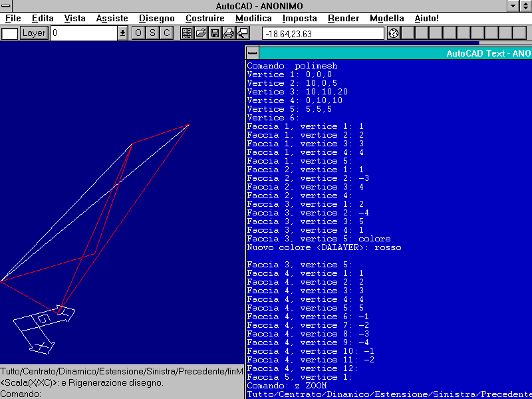Expand the layer list dropdown arrow
This screenshot has height=399, width=532.
point(122,33)
